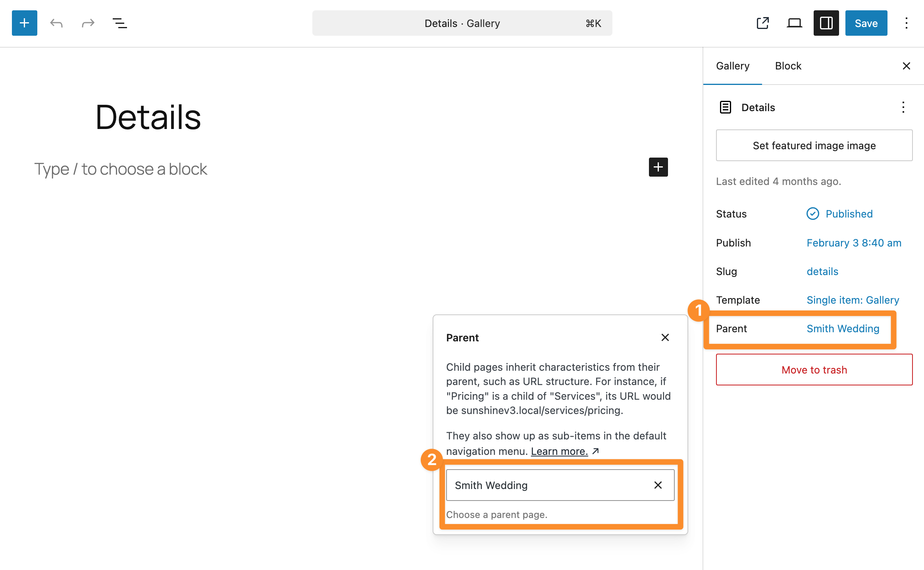View the page in a new tab
This screenshot has width=924, height=570.
[762, 23]
